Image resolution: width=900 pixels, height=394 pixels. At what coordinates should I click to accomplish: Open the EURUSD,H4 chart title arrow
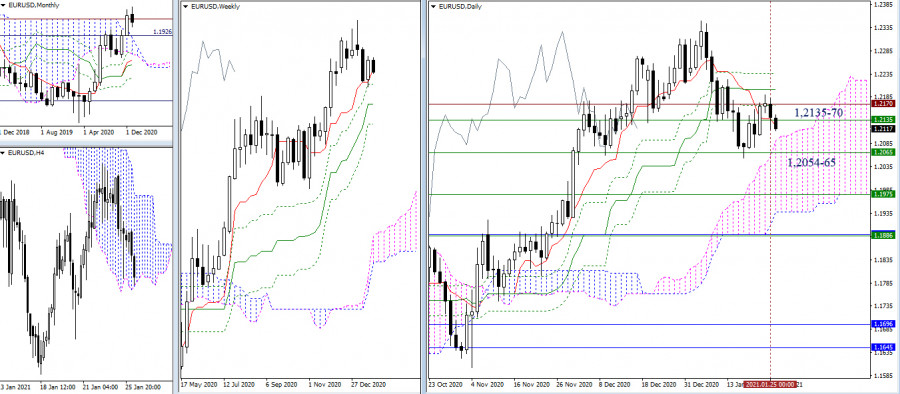click(3, 152)
